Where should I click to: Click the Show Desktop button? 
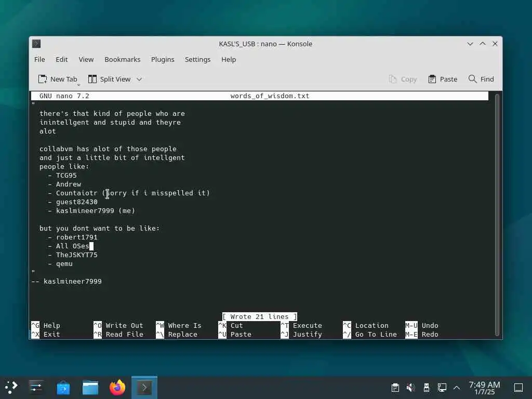pyautogui.click(x=518, y=388)
